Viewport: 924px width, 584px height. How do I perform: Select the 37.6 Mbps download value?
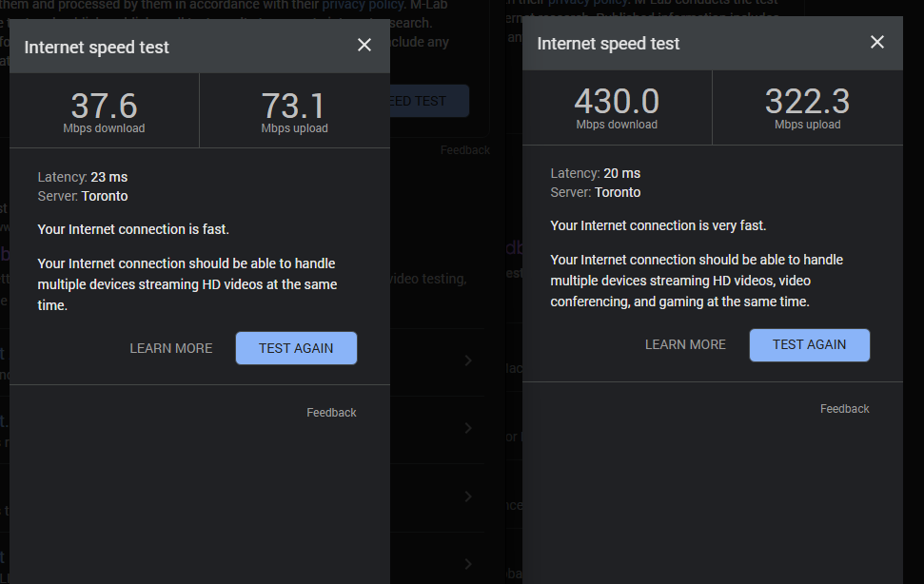(x=105, y=106)
